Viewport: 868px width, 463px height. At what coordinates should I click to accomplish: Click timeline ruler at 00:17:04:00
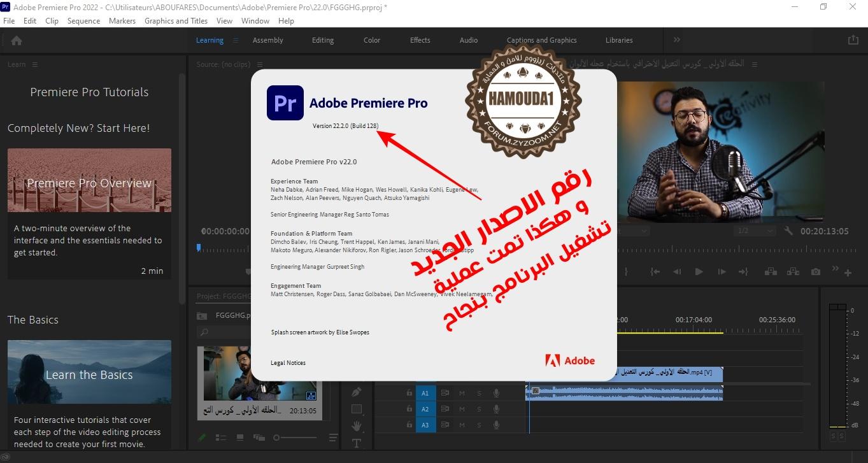click(x=694, y=320)
